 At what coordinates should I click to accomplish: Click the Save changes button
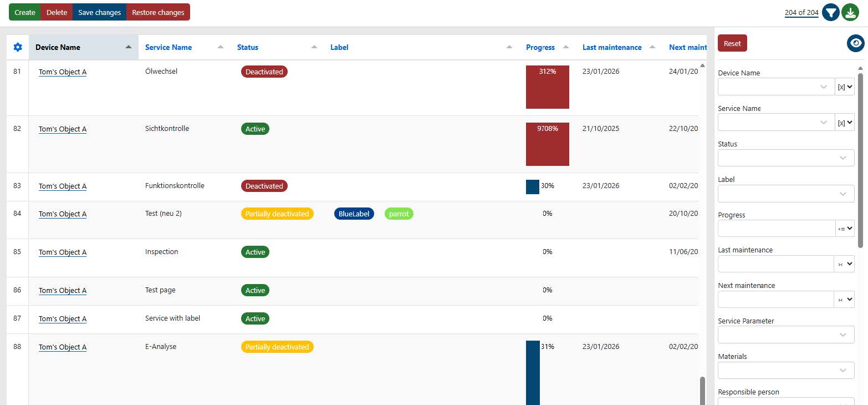99,12
